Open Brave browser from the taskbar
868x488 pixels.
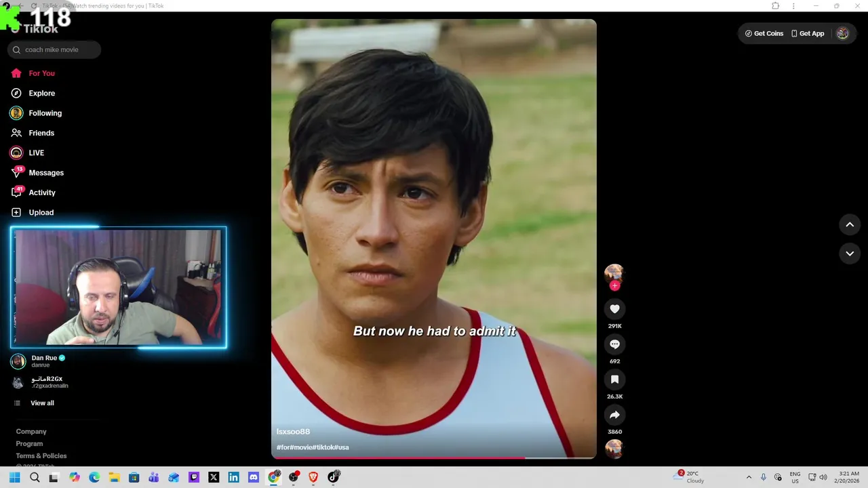click(313, 477)
